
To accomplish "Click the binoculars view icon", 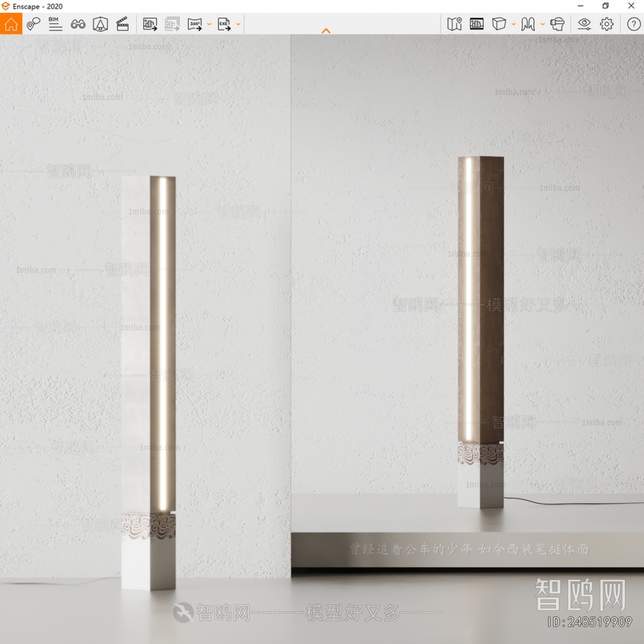I will tap(78, 24).
